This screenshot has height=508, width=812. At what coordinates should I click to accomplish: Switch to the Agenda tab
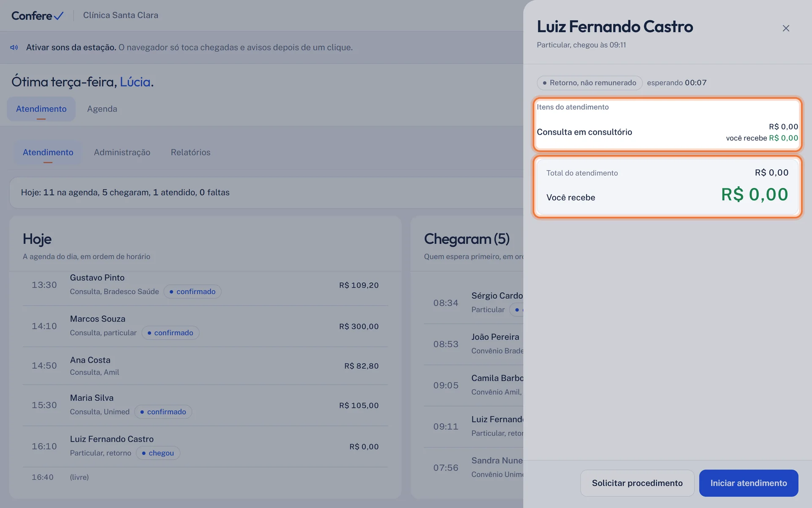tap(102, 109)
